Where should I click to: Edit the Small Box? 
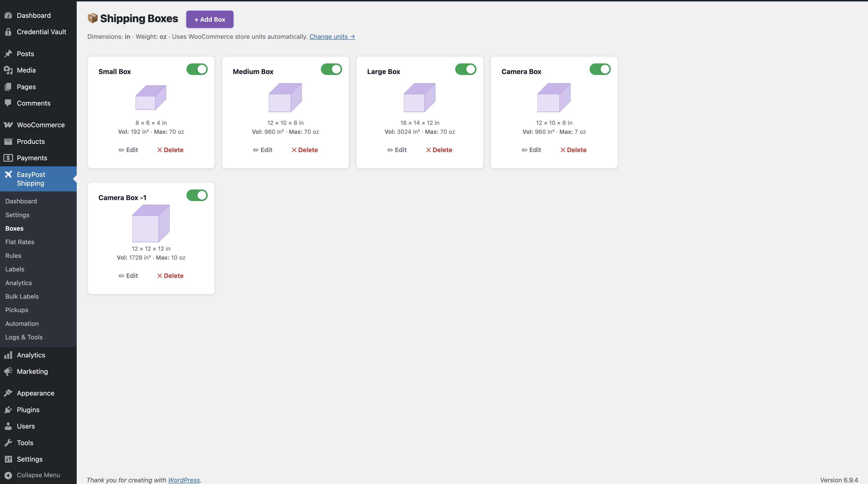coord(128,150)
